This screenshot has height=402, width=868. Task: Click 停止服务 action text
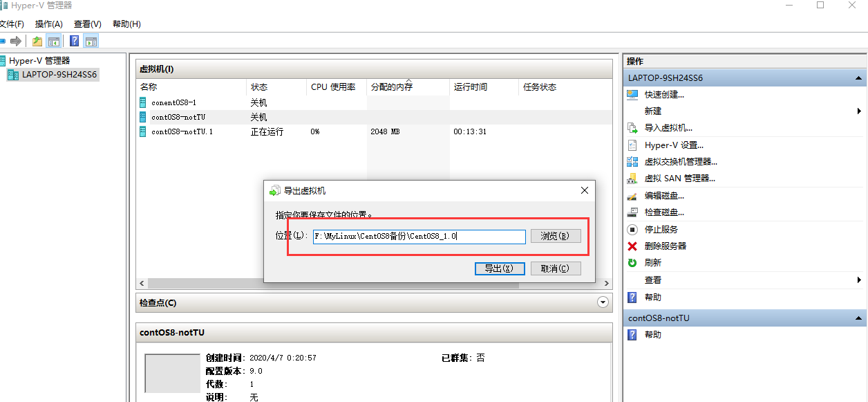pyautogui.click(x=661, y=229)
